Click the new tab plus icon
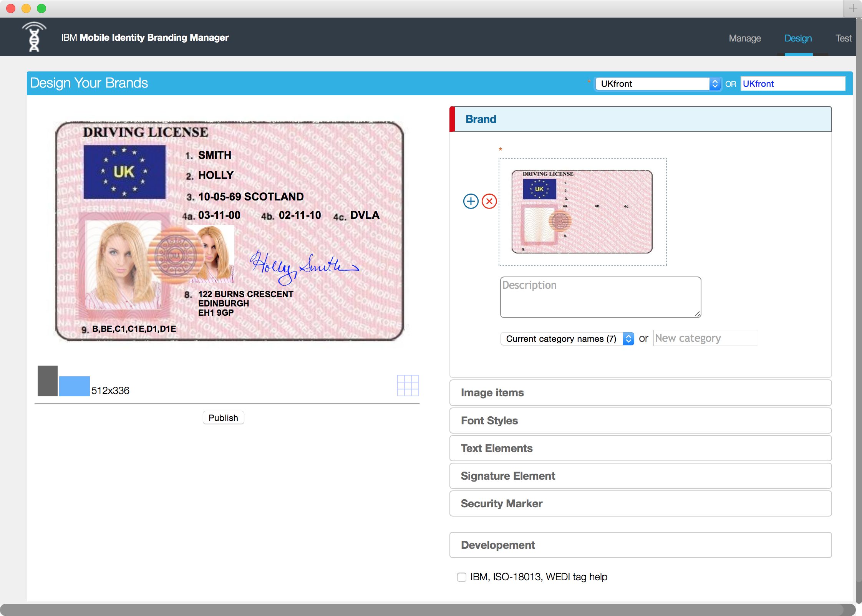 tap(853, 8)
